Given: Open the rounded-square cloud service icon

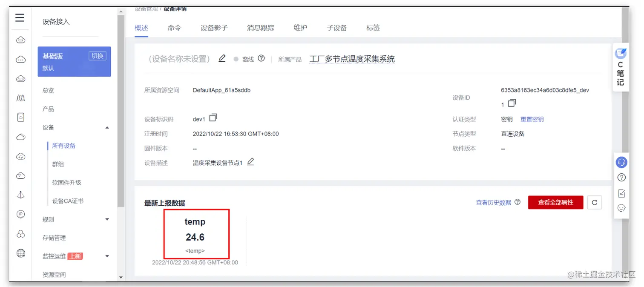Looking at the screenshot, I should pyautogui.click(x=20, y=118).
